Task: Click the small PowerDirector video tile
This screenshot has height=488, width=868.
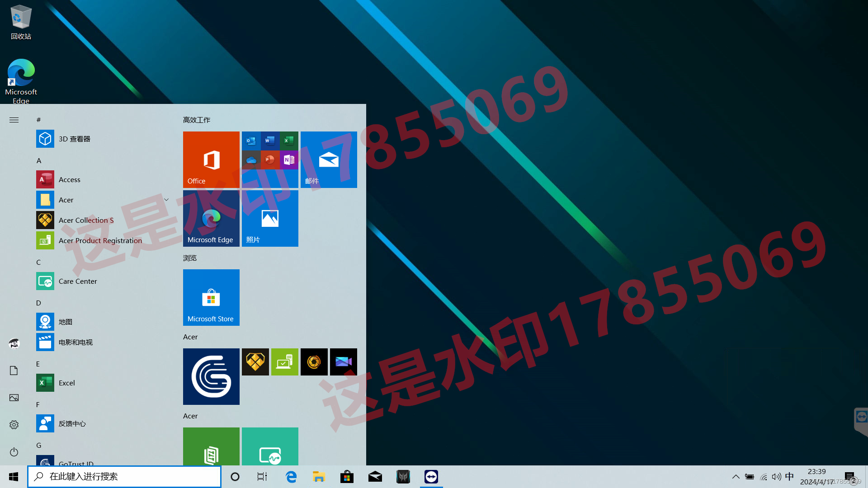Action: click(344, 362)
